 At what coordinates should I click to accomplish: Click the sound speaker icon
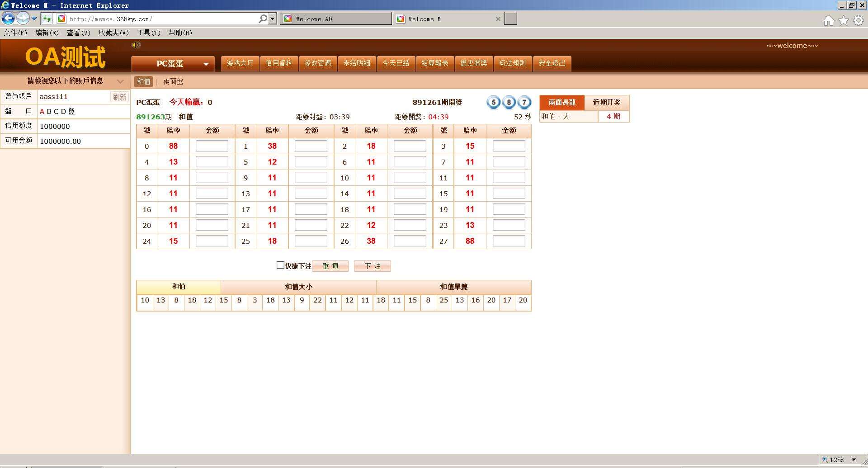coord(136,45)
